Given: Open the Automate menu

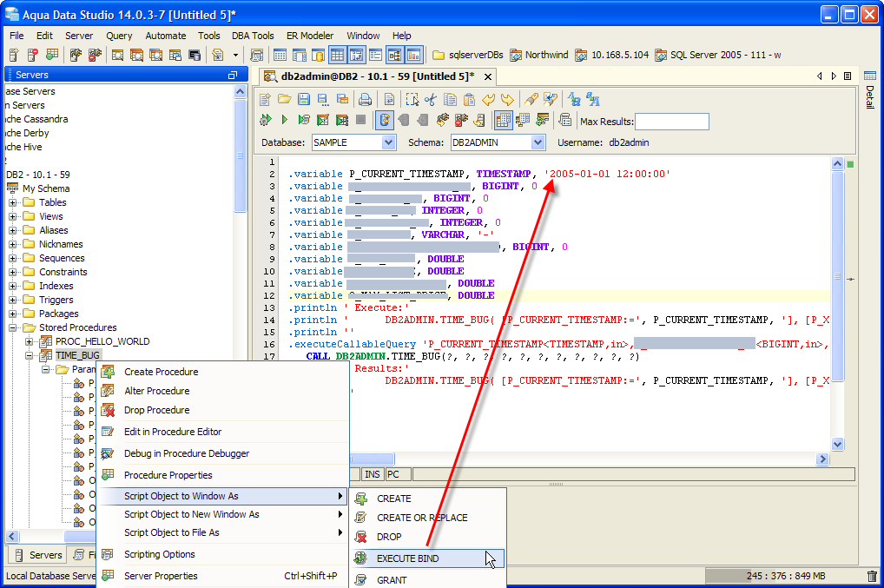Looking at the screenshot, I should pos(165,36).
